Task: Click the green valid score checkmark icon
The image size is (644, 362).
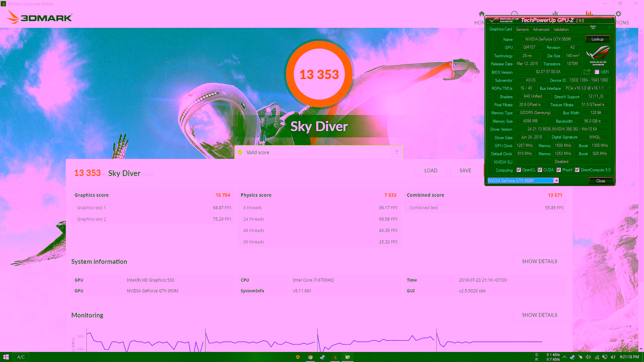Action: [240, 152]
